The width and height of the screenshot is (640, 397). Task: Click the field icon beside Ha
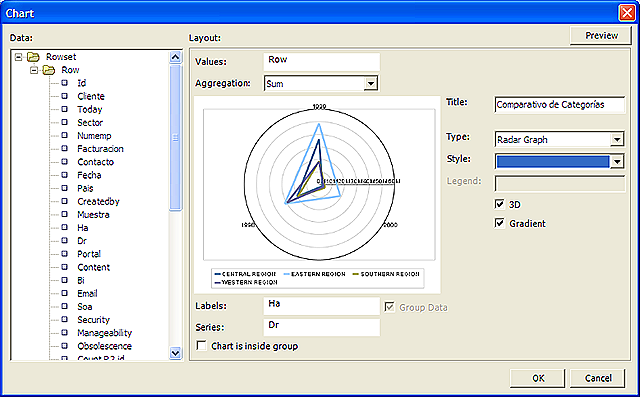click(x=64, y=227)
